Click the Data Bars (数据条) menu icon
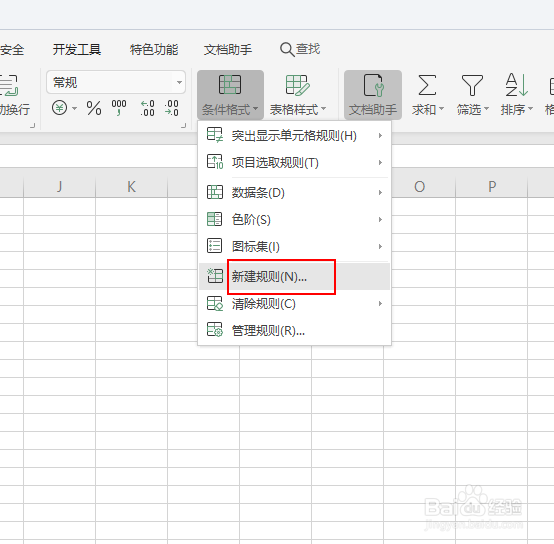This screenshot has width=554, height=544. click(x=215, y=192)
